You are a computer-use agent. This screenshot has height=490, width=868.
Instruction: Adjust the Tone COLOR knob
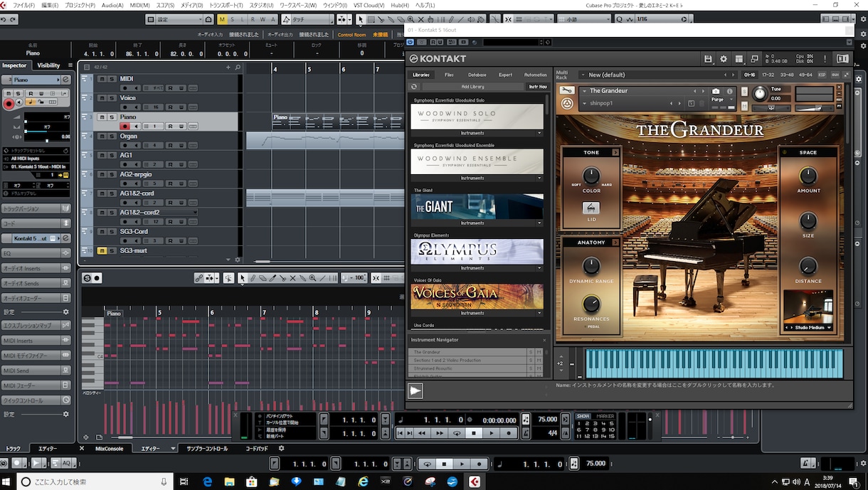click(591, 176)
